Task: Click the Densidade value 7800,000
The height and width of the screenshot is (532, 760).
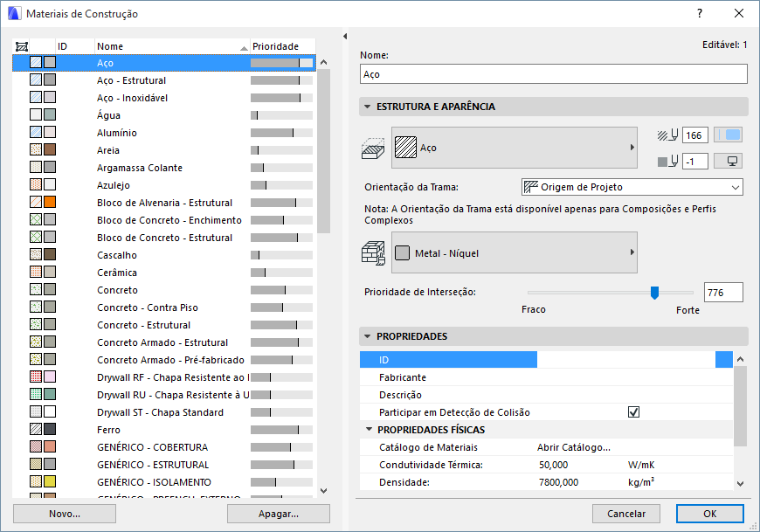Action: (558, 482)
